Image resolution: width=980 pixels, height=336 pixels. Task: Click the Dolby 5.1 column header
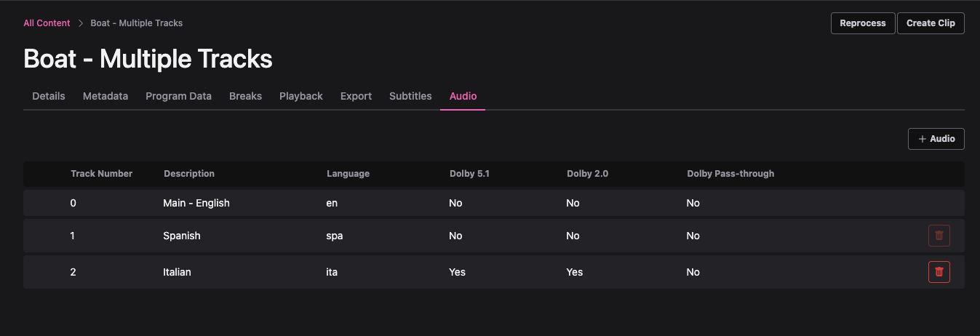coord(469,174)
